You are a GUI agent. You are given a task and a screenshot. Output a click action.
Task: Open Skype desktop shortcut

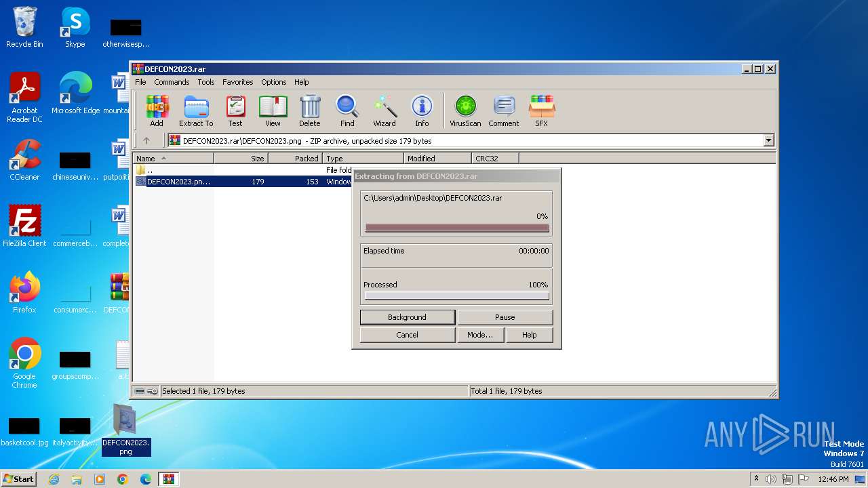point(75,28)
